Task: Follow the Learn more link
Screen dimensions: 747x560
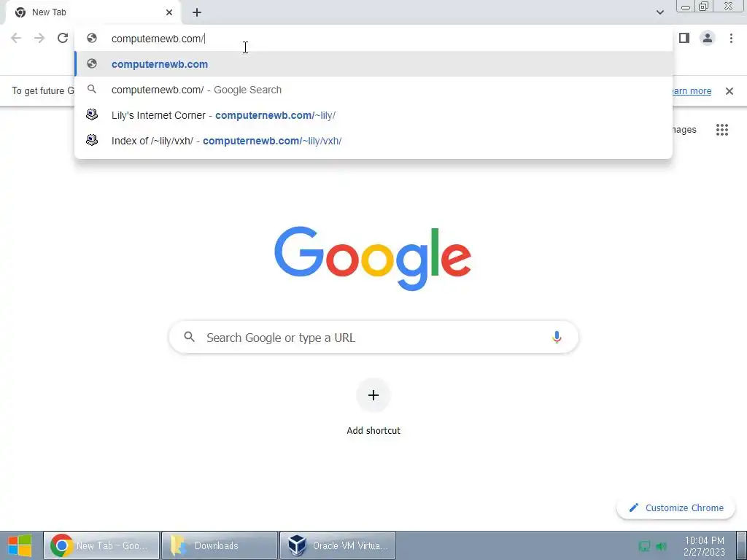Action: (692, 90)
